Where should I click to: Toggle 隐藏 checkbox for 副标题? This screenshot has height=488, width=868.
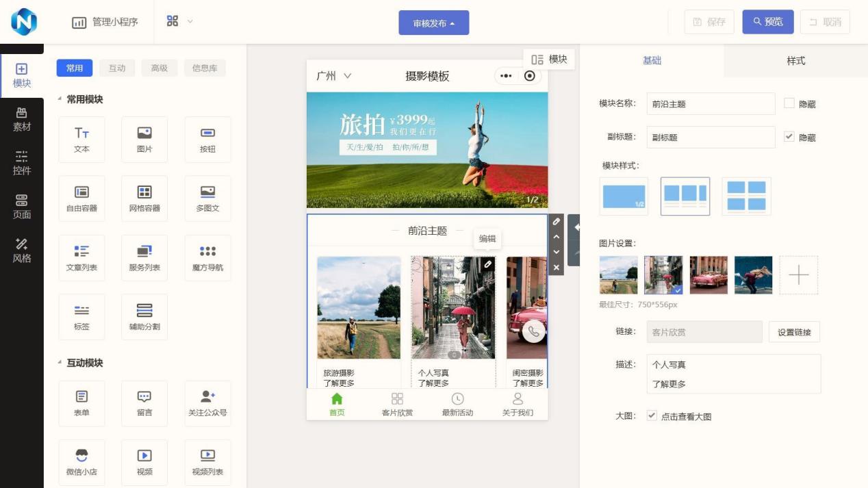tap(789, 137)
